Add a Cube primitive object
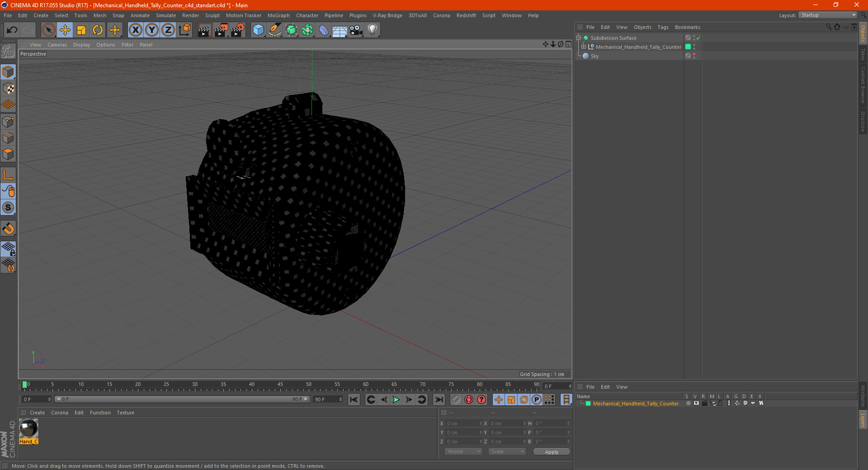868x470 pixels. (x=258, y=30)
